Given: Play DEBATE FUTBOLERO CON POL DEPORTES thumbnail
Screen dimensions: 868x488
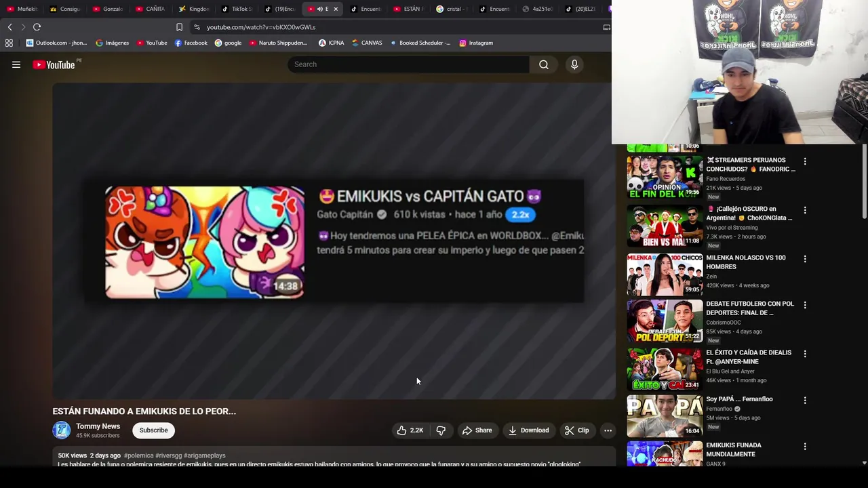Looking at the screenshot, I should tap(665, 321).
